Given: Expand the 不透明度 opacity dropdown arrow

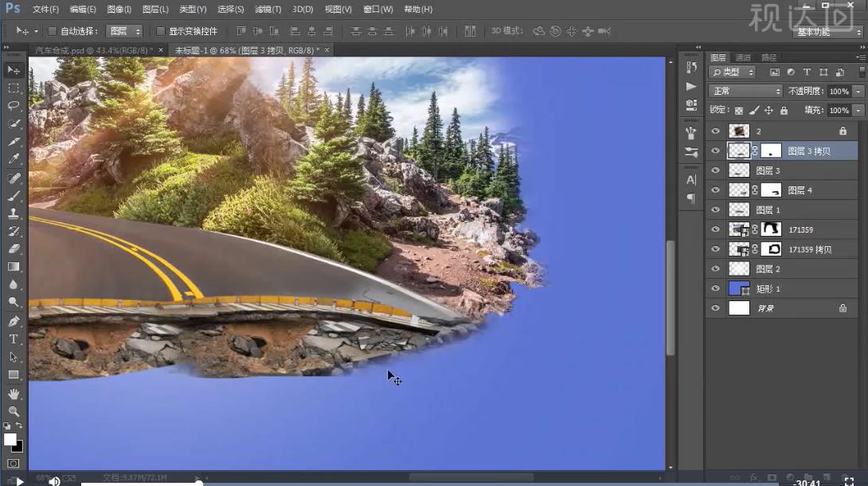Looking at the screenshot, I should click(x=858, y=92).
